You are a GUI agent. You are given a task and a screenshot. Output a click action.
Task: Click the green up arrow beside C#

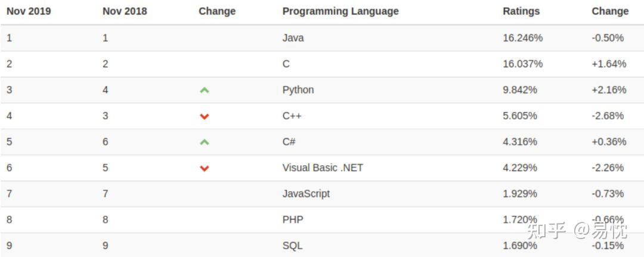pos(205,142)
